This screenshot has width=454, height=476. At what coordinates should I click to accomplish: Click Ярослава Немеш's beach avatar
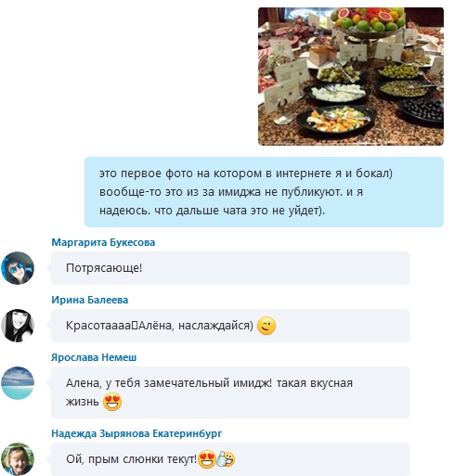click(18, 383)
